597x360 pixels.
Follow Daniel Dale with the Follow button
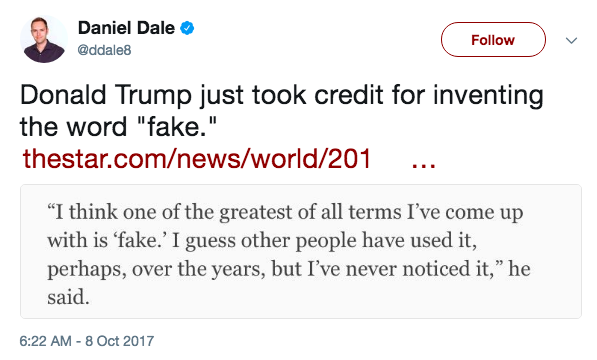[493, 40]
